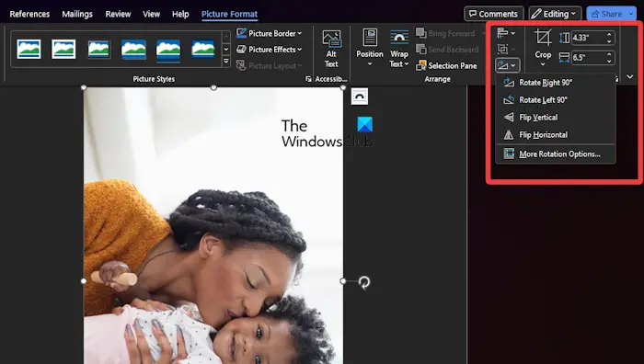Click the top-right picture resize handle

[343, 87]
